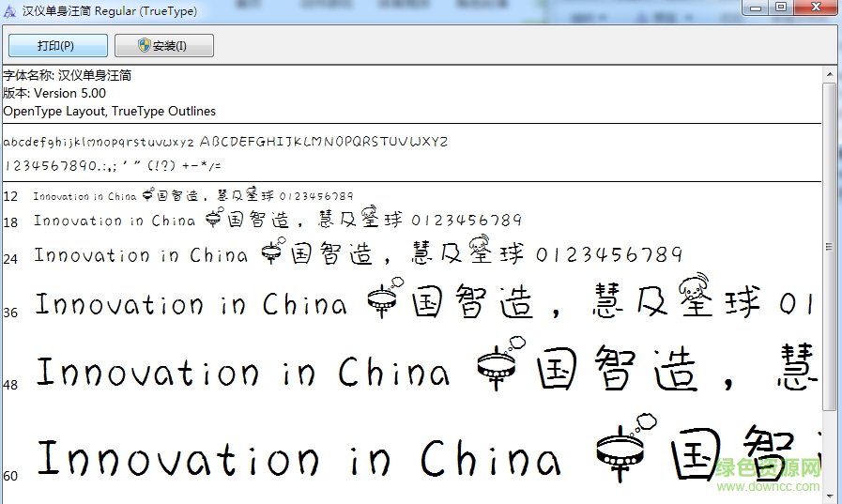Click the size label 36
The width and height of the screenshot is (842, 504).
[x=10, y=313]
